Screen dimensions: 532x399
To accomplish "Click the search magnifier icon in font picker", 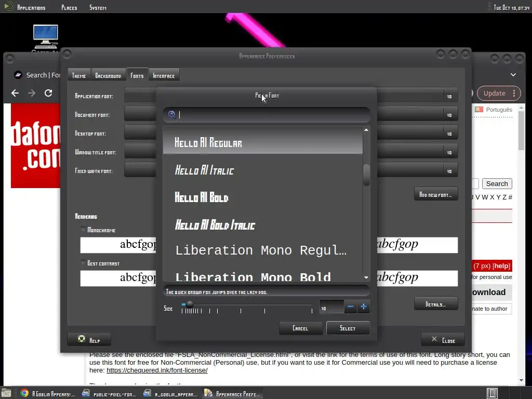I will tap(172, 115).
